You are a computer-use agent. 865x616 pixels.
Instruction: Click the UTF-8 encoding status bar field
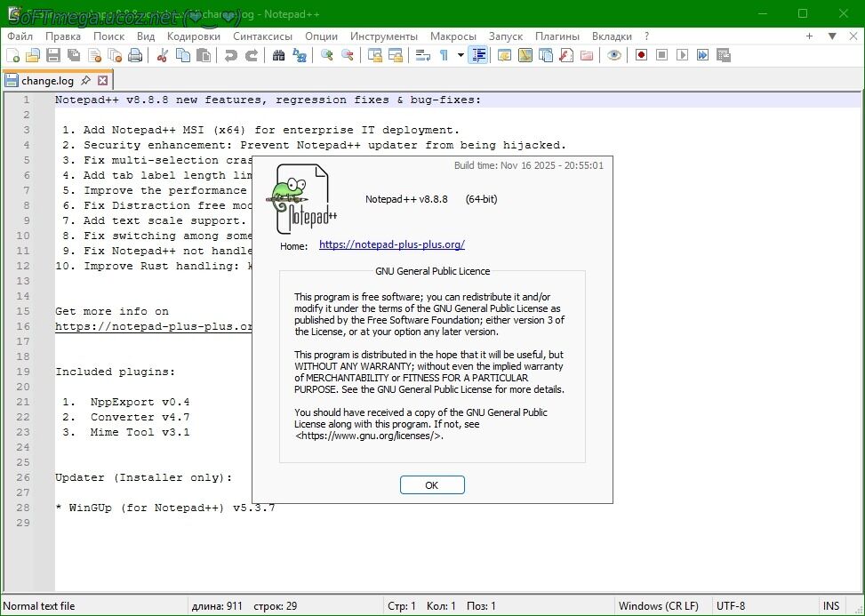coord(731,606)
